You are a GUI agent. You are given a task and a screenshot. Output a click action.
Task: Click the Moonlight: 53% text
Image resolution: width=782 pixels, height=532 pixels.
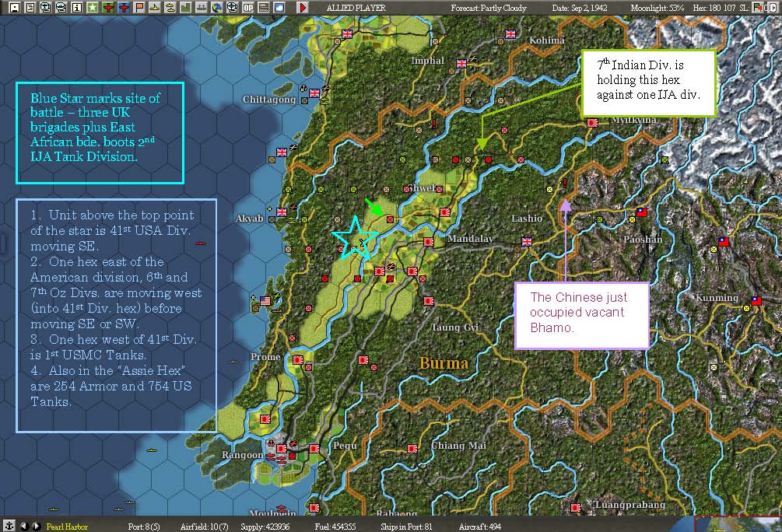pos(657,8)
